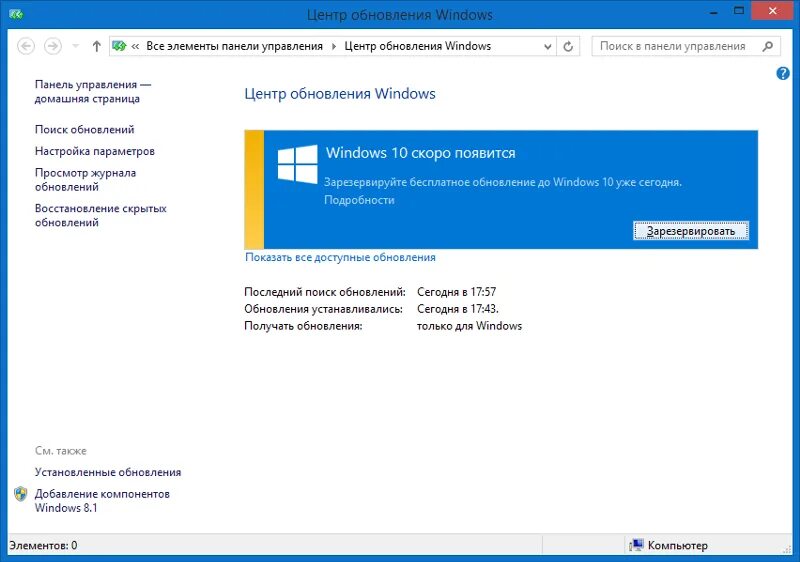The width and height of the screenshot is (800, 562).
Task: Click 'Сегодня в 17:43.' install time text
Action: pyautogui.click(x=458, y=309)
